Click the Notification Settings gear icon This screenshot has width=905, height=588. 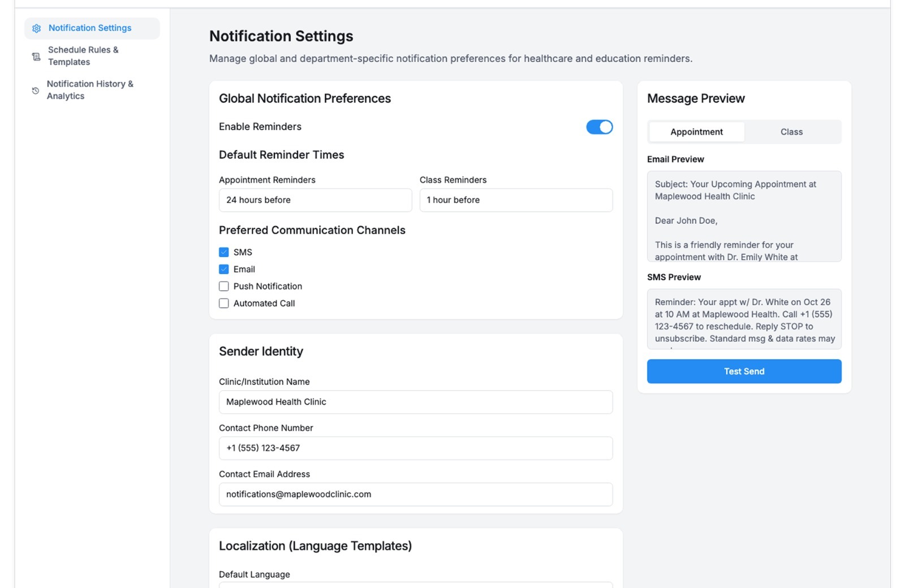point(37,28)
